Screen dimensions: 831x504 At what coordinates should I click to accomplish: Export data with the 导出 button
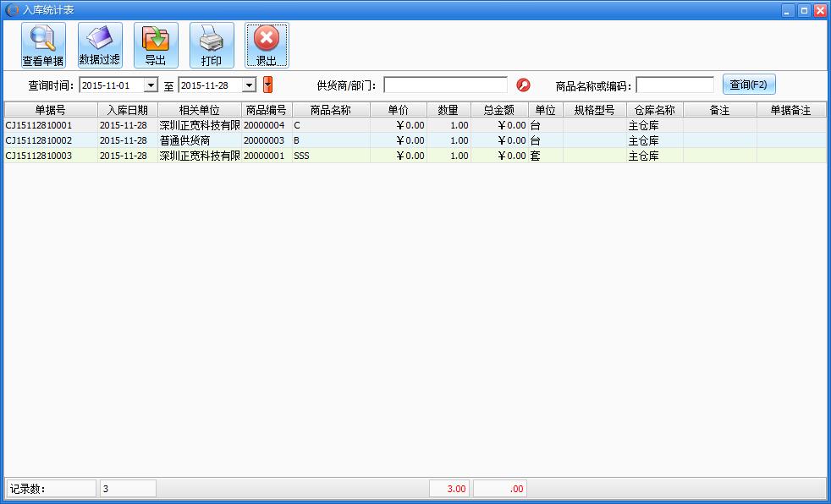click(x=156, y=45)
